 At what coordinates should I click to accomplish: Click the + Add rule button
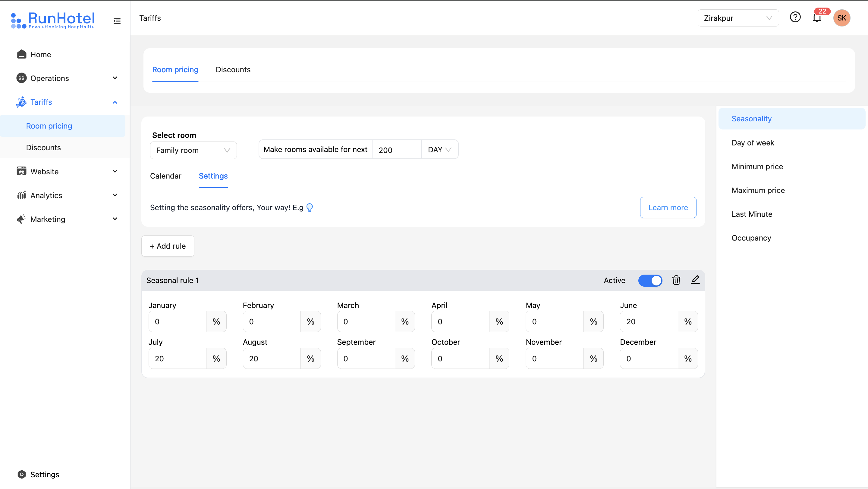tap(168, 246)
